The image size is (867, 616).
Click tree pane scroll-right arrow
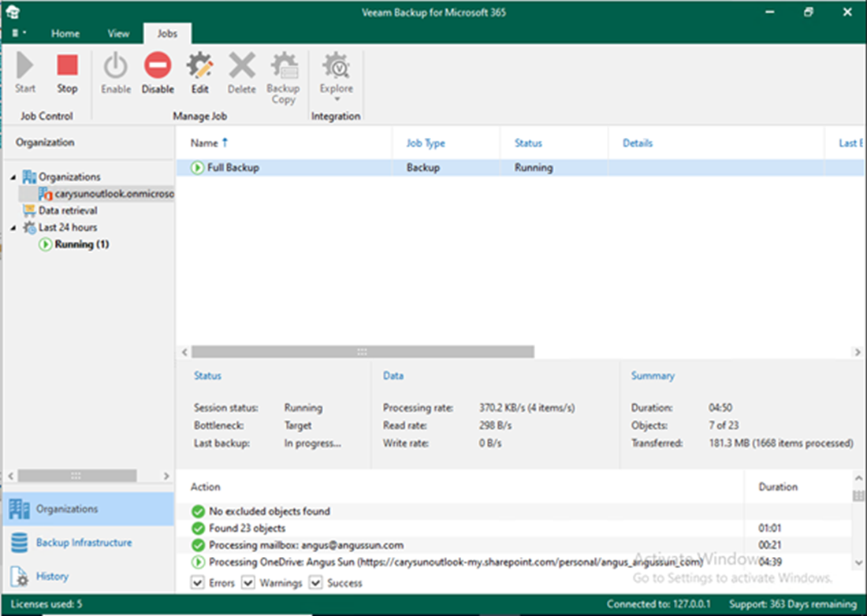(x=166, y=476)
